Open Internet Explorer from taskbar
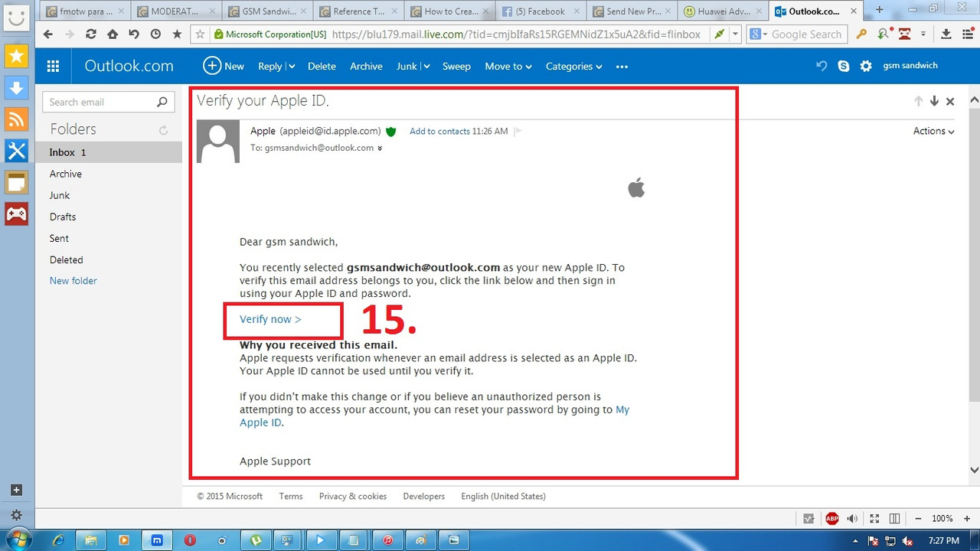 58,540
